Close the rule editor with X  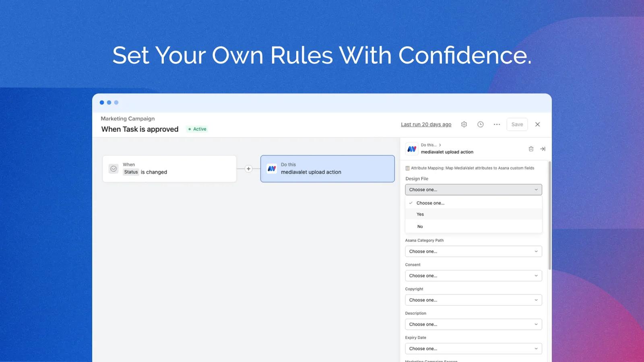click(537, 125)
